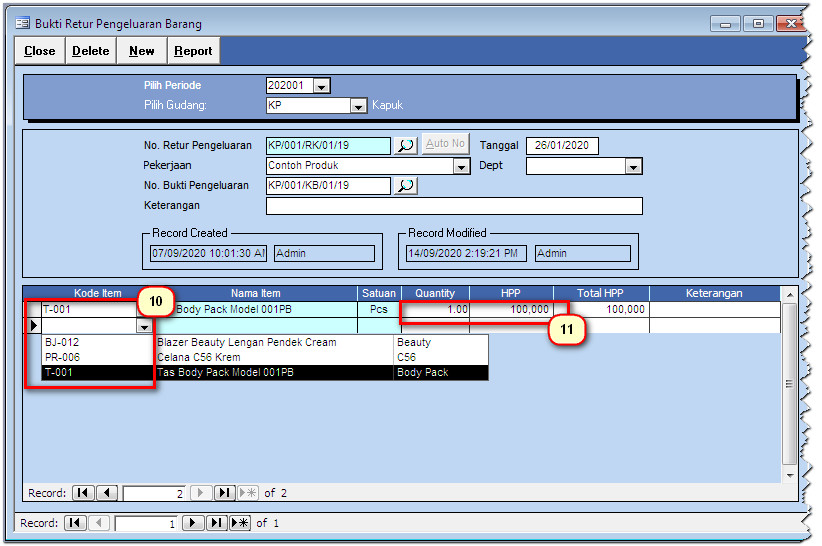Create new record in bottom navigator
The height and width of the screenshot is (546, 822).
pos(240,523)
